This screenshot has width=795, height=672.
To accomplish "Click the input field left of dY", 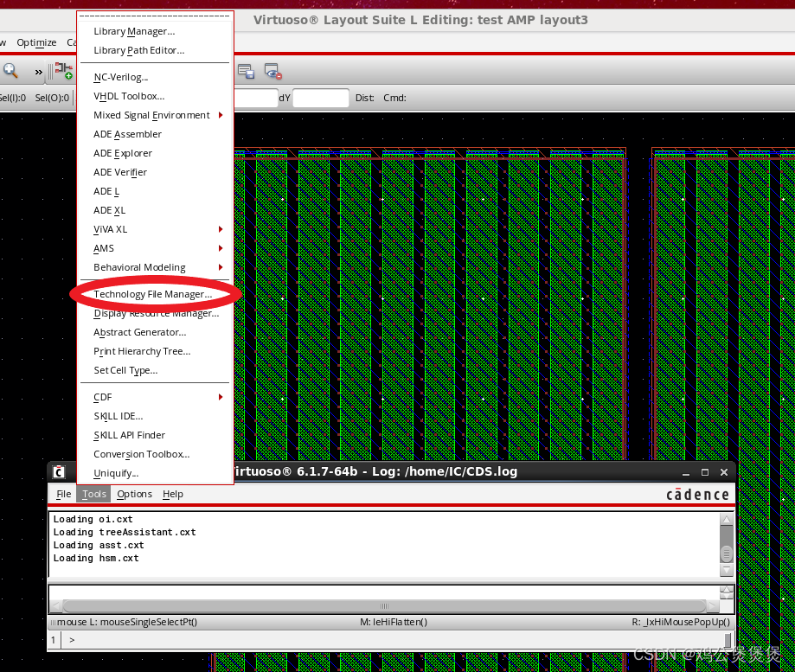I will coord(256,98).
